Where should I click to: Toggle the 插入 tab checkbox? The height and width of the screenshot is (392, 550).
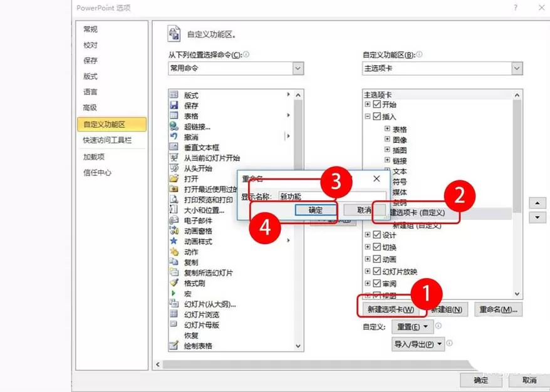pos(377,116)
